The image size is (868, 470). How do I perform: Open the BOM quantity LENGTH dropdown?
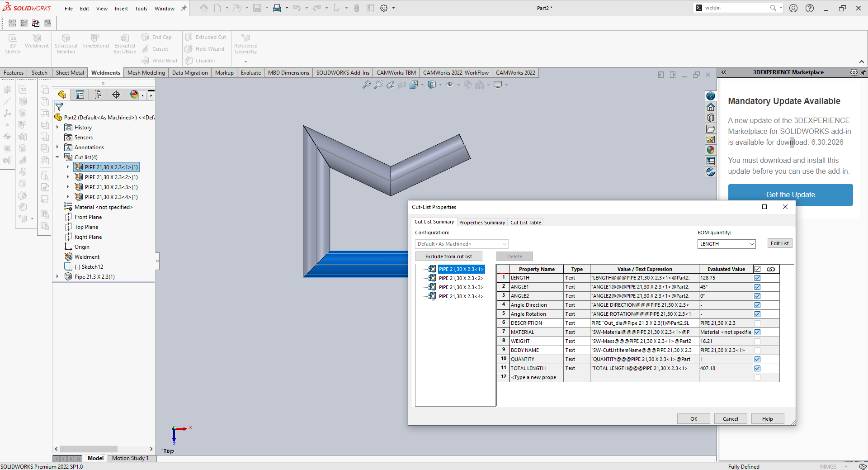click(726, 244)
